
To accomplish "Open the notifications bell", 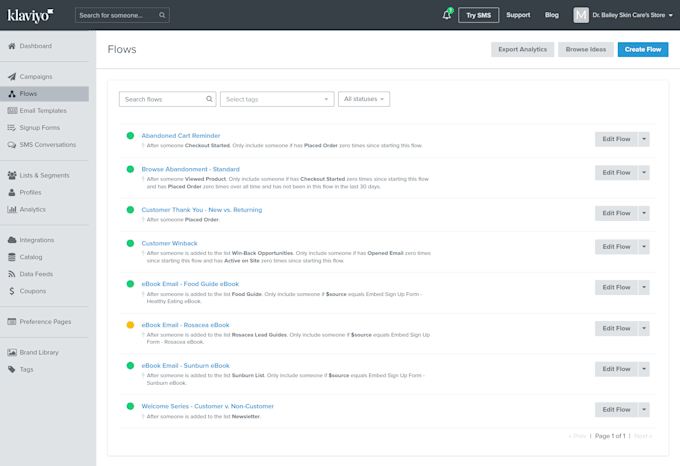I will coord(447,15).
